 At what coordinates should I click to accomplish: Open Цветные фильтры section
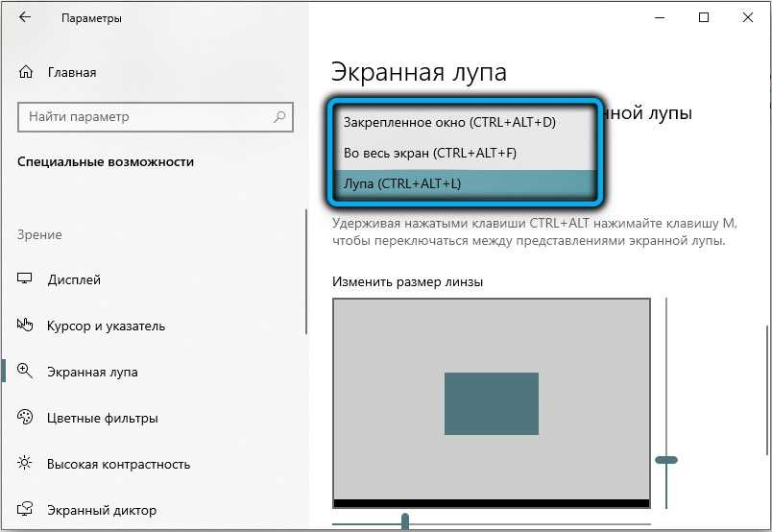pyautogui.click(x=103, y=419)
